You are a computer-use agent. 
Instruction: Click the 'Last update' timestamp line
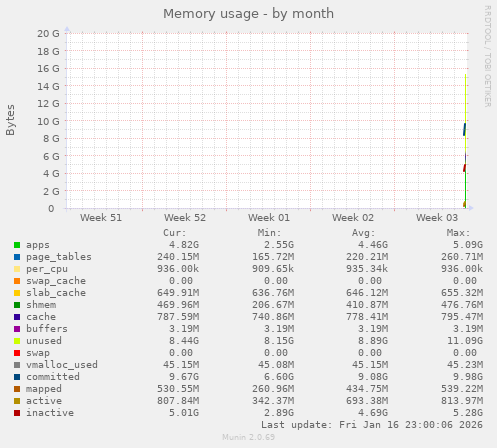[x=372, y=425]
